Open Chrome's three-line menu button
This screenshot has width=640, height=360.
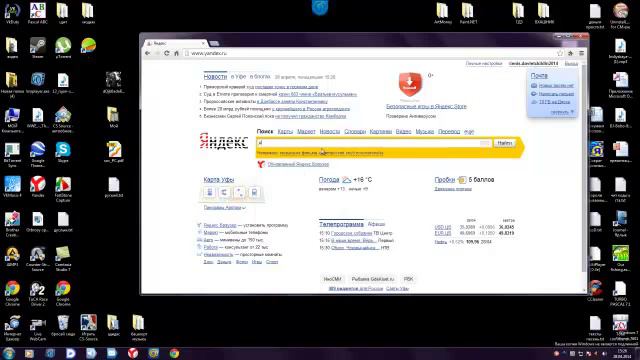pos(582,53)
